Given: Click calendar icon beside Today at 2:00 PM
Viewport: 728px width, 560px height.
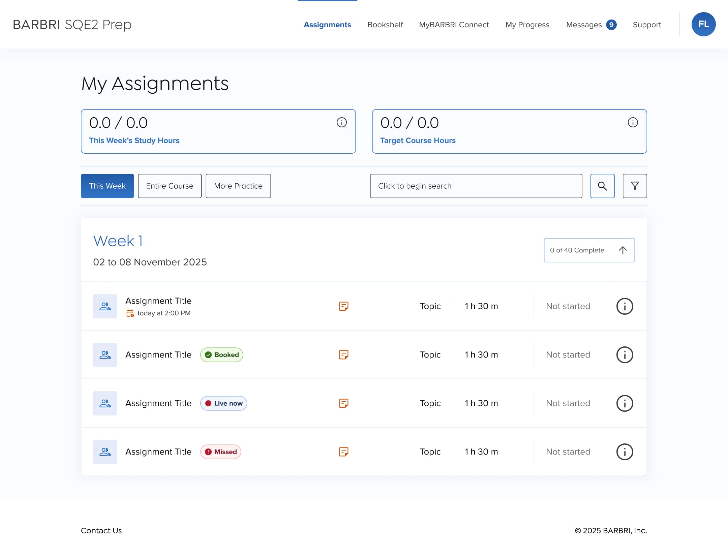Looking at the screenshot, I should (x=130, y=313).
